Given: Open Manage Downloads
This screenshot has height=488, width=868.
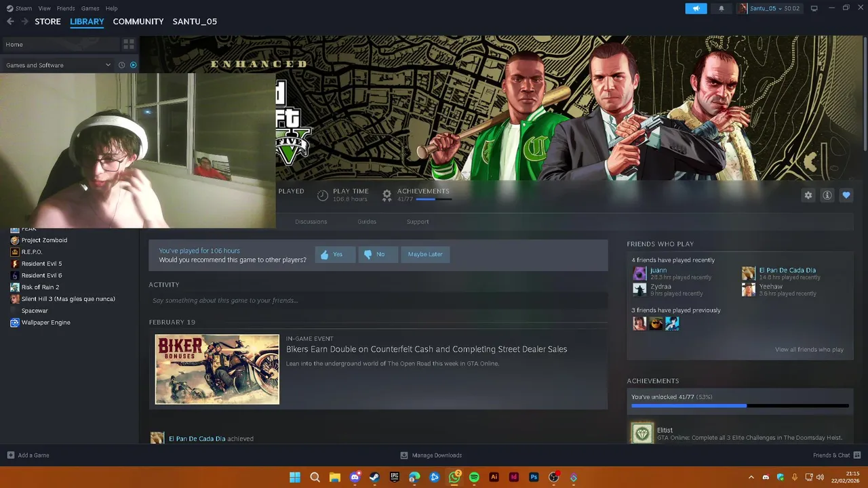Looking at the screenshot, I should click(x=431, y=455).
